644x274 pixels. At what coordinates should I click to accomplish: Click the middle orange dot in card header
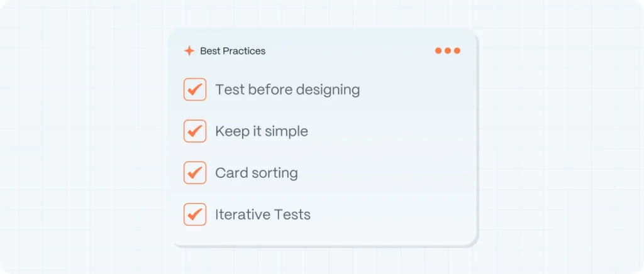(448, 51)
